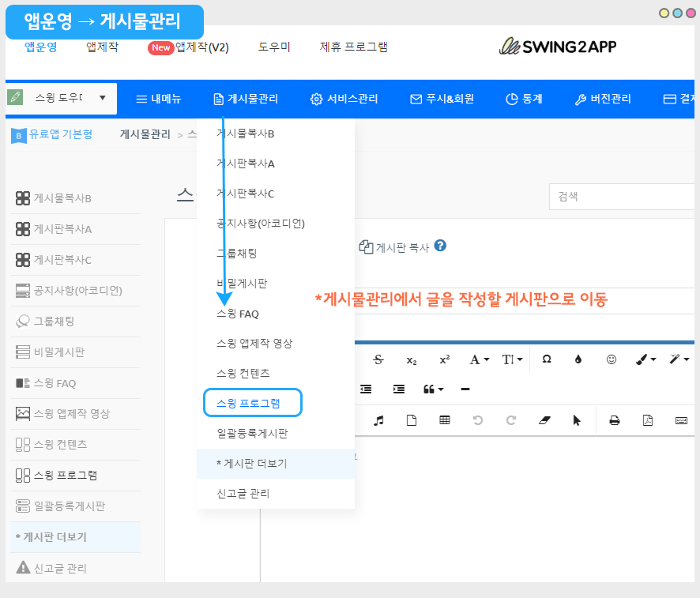Image resolution: width=700 pixels, height=598 pixels.
Task: Open the 서비스관리 menu
Action: (344, 99)
